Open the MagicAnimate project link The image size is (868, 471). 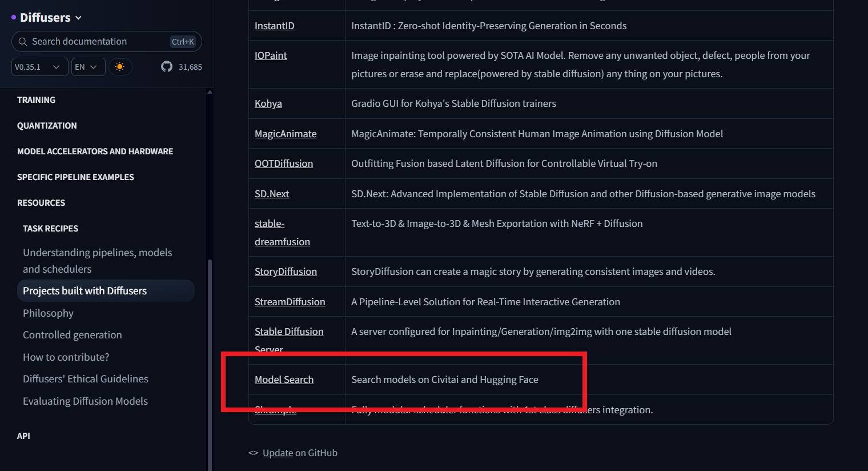(286, 134)
